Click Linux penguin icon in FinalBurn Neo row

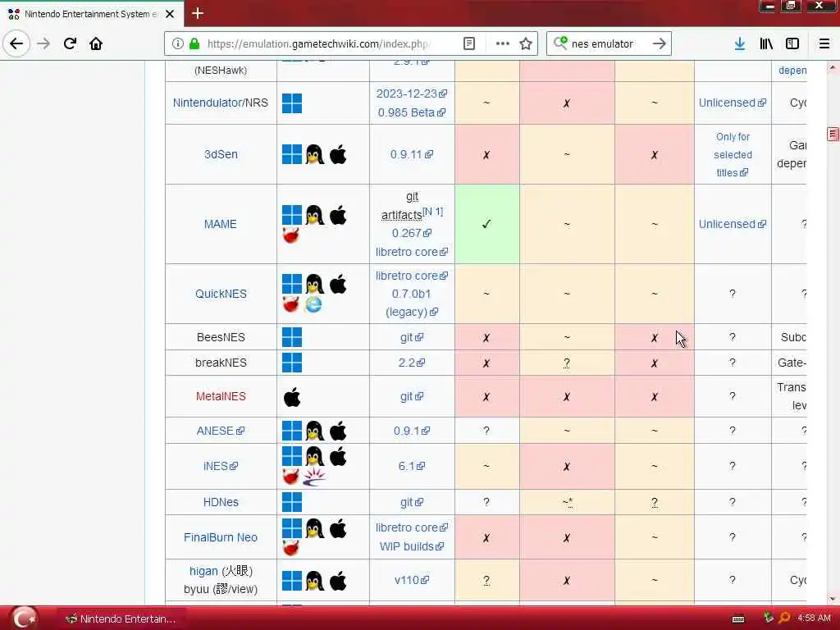point(315,528)
